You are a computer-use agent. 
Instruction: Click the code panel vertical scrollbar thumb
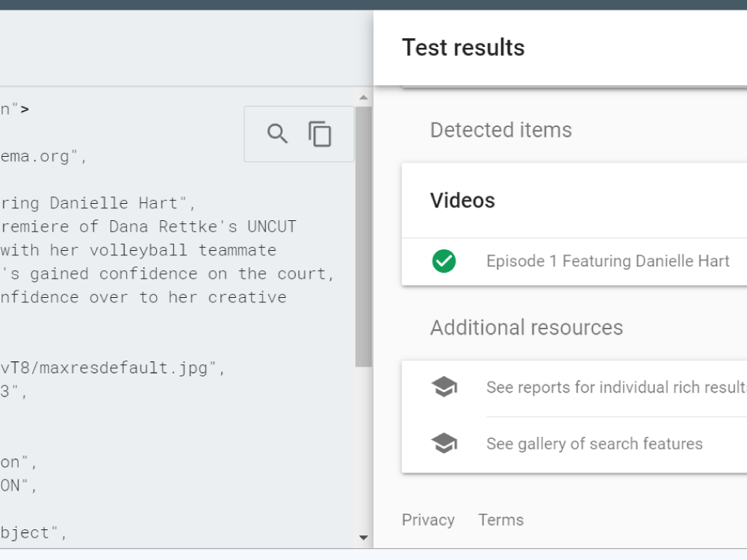coord(364,237)
